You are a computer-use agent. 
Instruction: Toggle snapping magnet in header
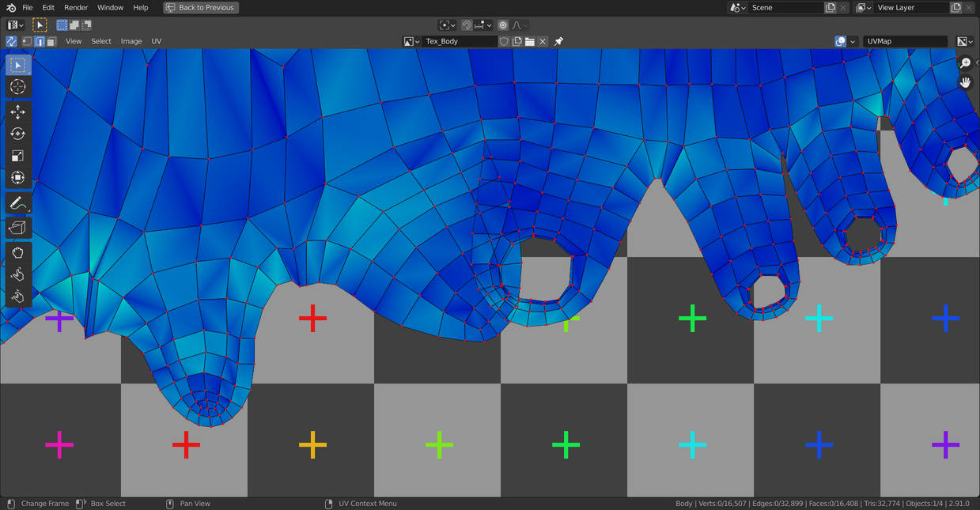pos(467,25)
